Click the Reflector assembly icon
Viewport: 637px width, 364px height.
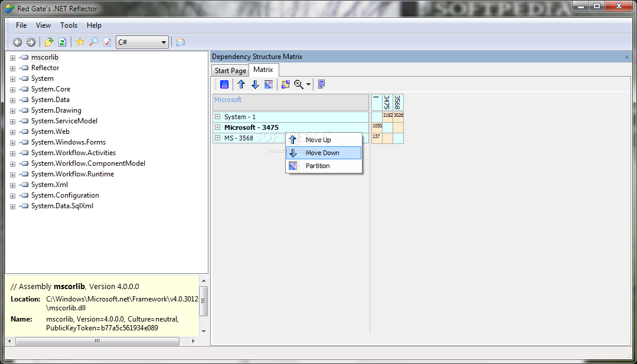(24, 68)
